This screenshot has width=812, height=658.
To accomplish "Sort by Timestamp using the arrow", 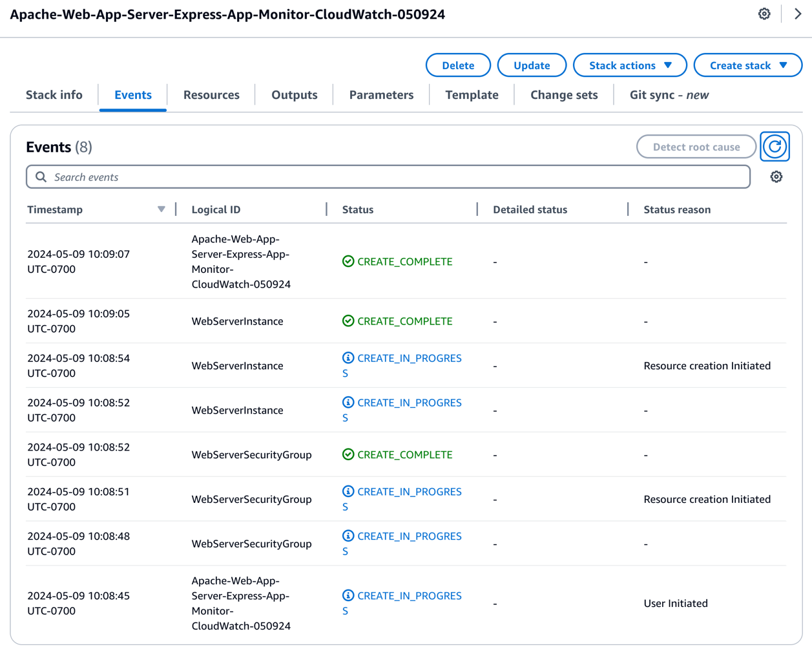I will coord(161,209).
